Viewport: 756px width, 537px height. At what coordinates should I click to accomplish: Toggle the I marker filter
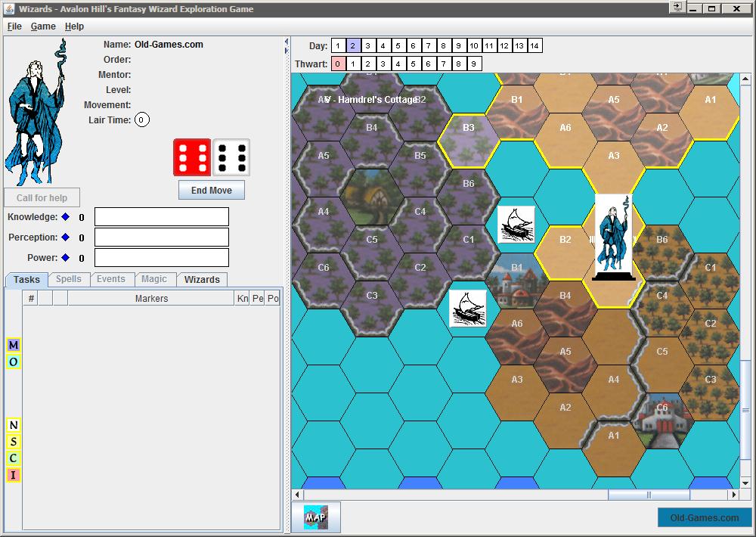coord(14,475)
